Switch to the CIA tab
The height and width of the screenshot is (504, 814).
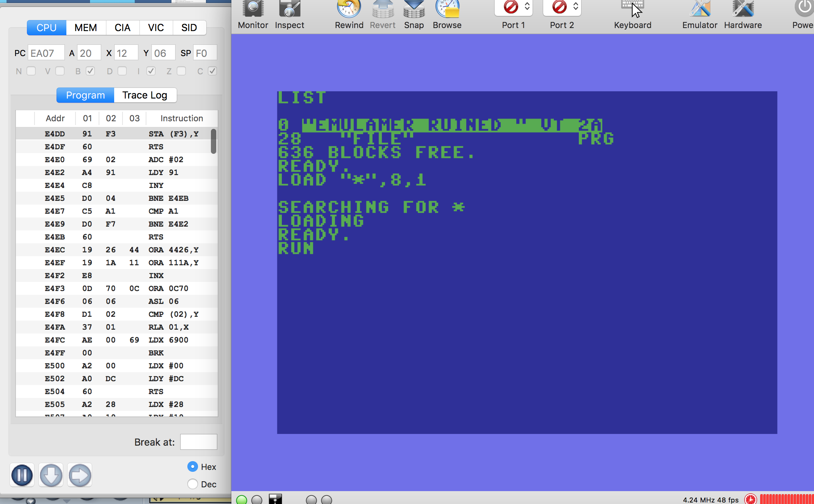click(x=123, y=28)
